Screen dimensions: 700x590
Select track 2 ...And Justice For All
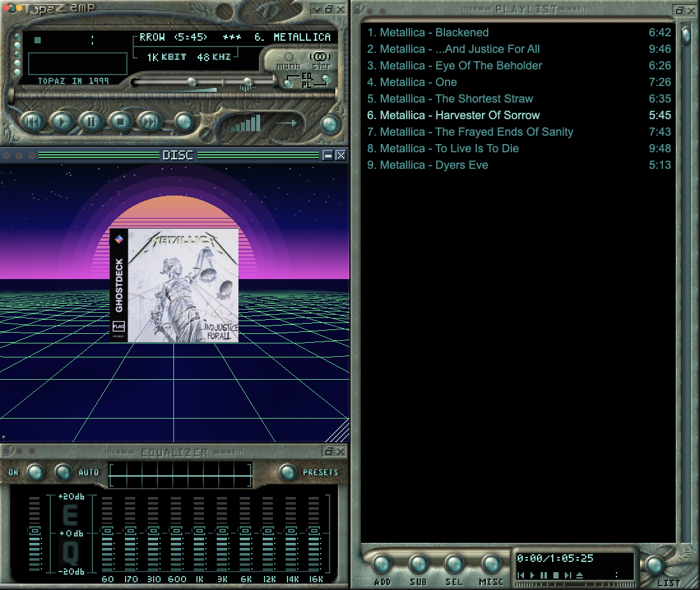coord(519,49)
